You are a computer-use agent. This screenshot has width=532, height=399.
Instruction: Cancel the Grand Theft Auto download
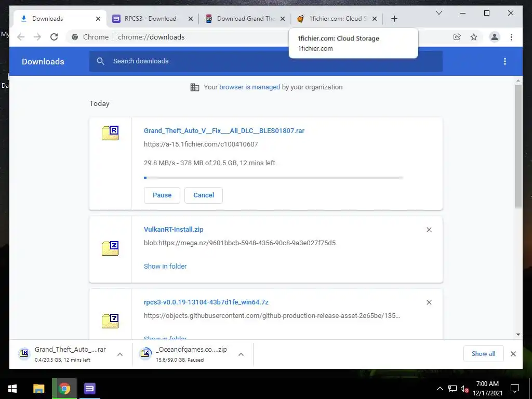click(204, 195)
